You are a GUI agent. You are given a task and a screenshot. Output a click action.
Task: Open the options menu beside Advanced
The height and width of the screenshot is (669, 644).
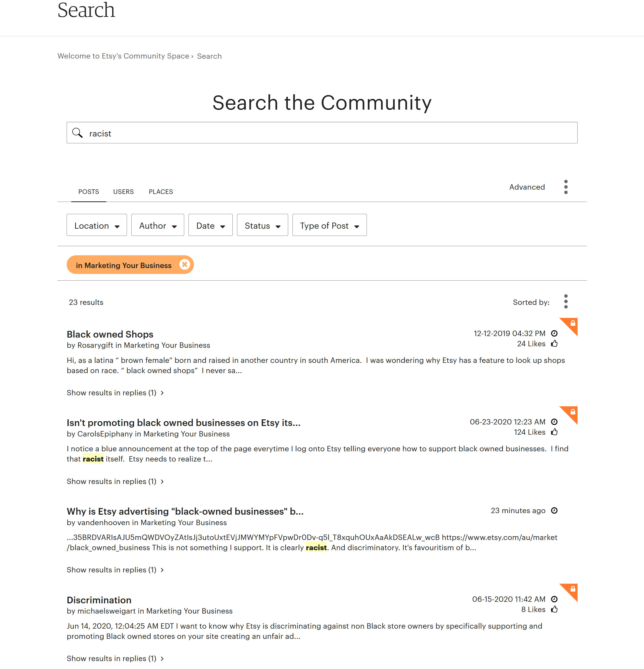[x=566, y=187]
